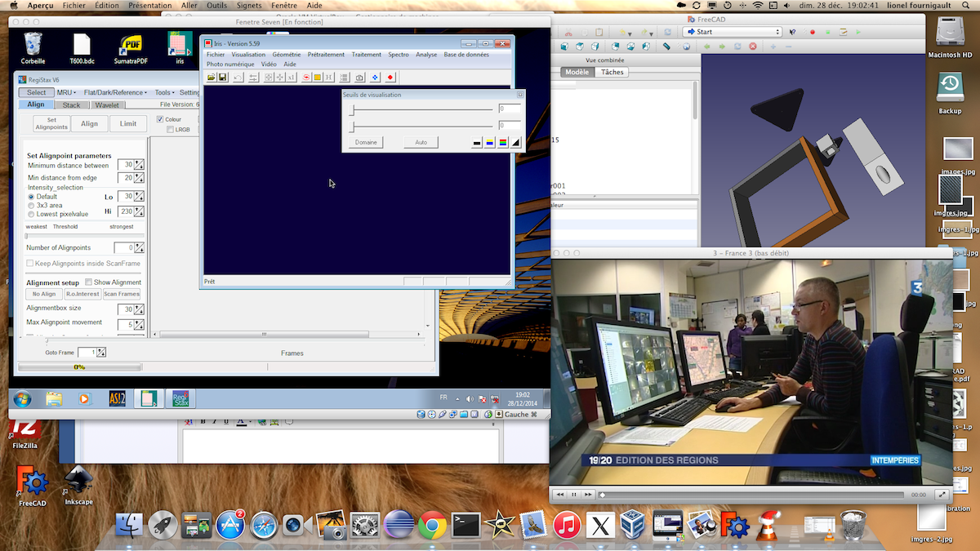Open Inkscape icon on the Mac desktop
The image size is (980, 551).
(x=78, y=487)
